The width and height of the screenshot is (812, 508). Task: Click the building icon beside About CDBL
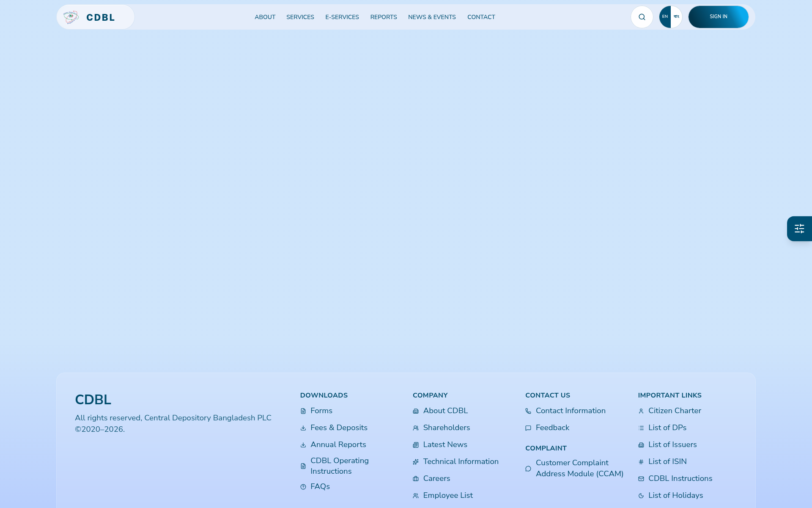(x=416, y=411)
